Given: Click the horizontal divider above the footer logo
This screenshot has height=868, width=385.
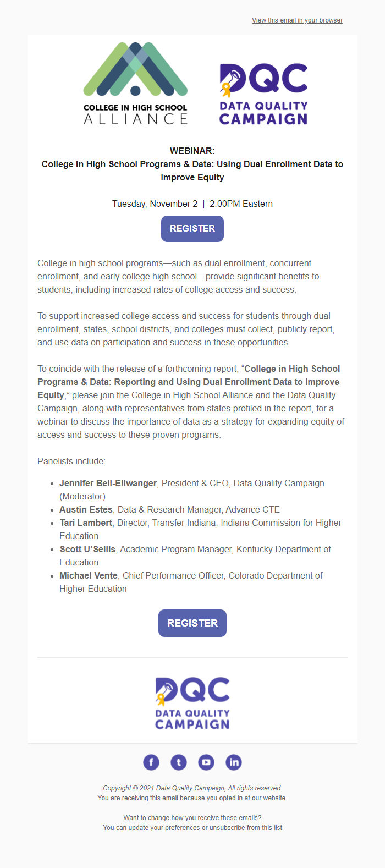Looking at the screenshot, I should 193,656.
